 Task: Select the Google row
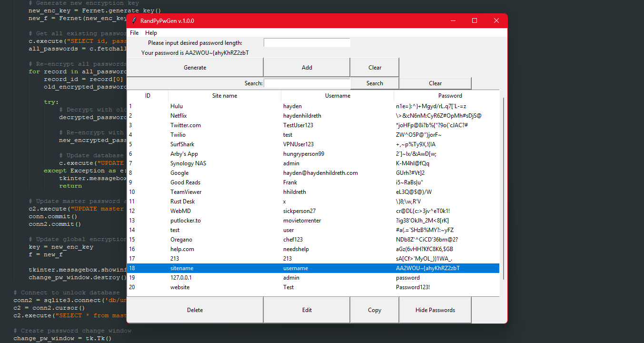tap(313, 173)
